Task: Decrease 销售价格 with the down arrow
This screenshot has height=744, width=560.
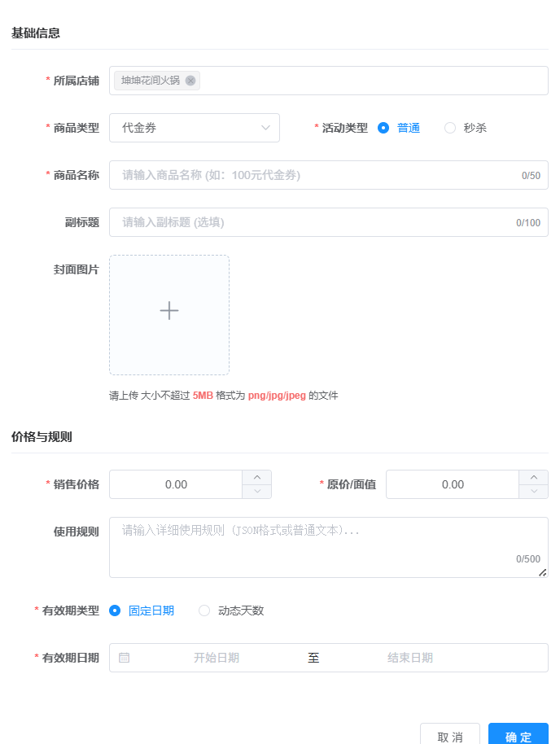Action: [x=256, y=492]
